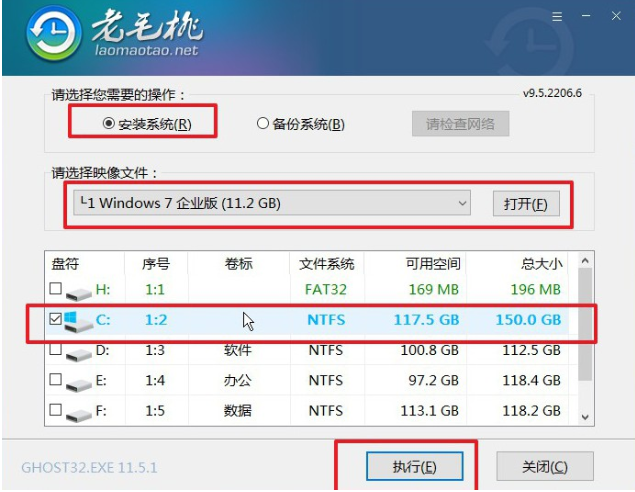
Task: Select the 备份系统(B) radio button
Action: click(x=263, y=123)
